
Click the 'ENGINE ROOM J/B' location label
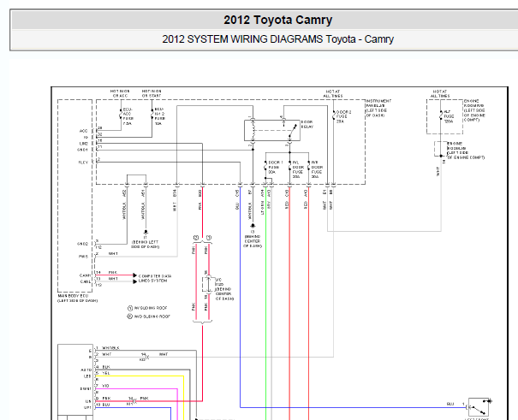466,151
